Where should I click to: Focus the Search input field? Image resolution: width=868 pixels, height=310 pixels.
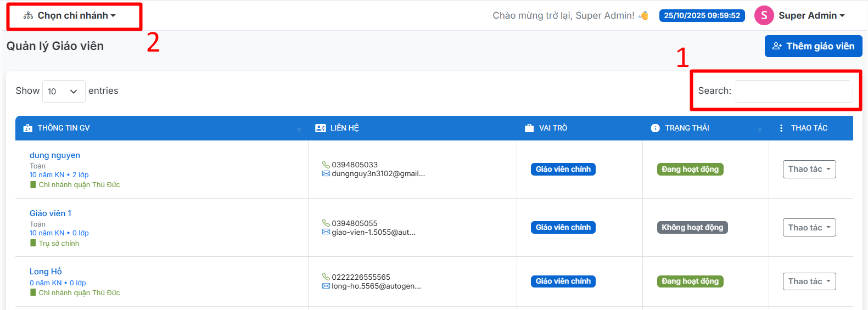[794, 91]
